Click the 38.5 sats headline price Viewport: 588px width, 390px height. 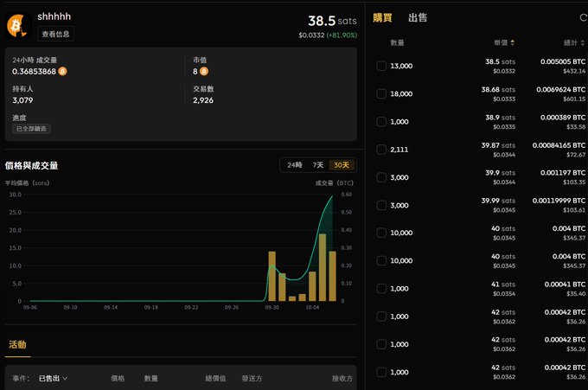click(332, 21)
